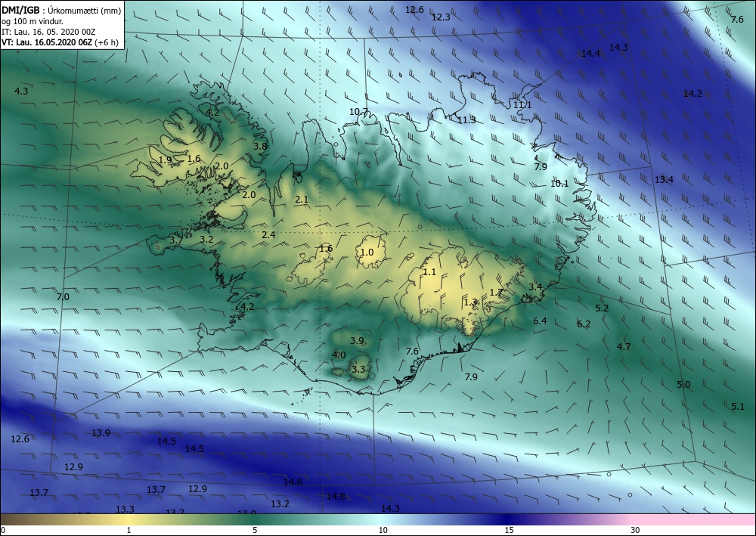Select the 2.4 value label
This screenshot has height=536, width=756.
268,235
